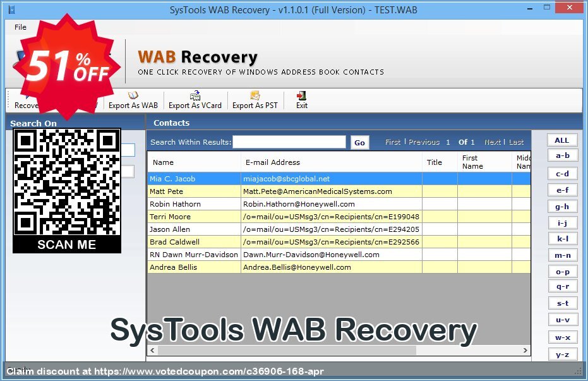Click the cell ending in E294205

click(x=332, y=229)
